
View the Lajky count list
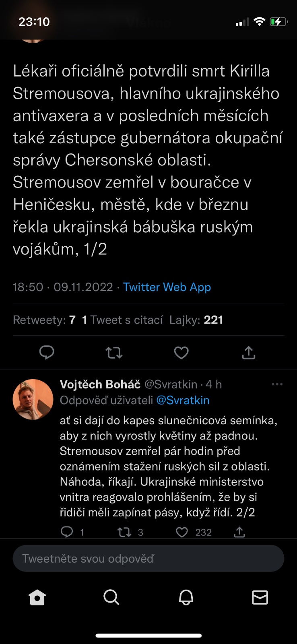196,320
